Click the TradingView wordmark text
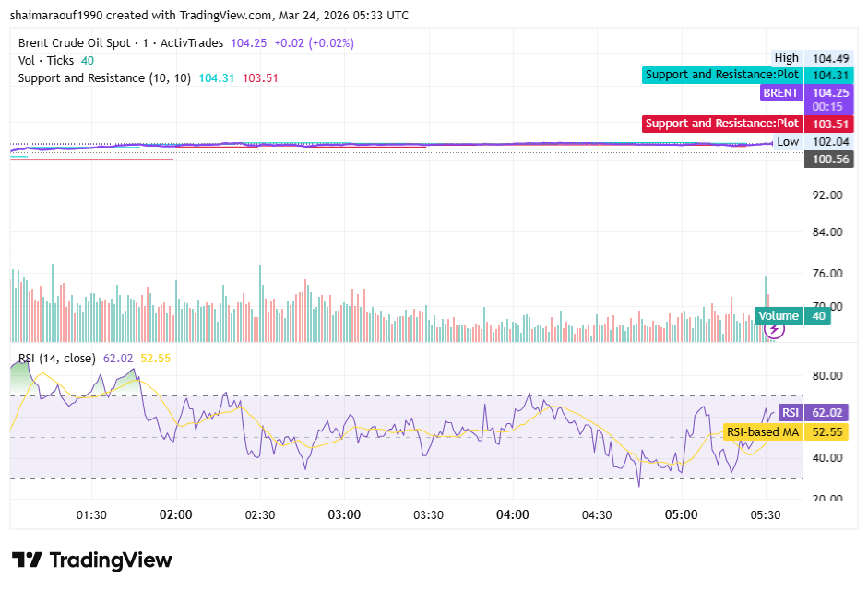Viewport: 868px width, 590px height. pos(110,560)
